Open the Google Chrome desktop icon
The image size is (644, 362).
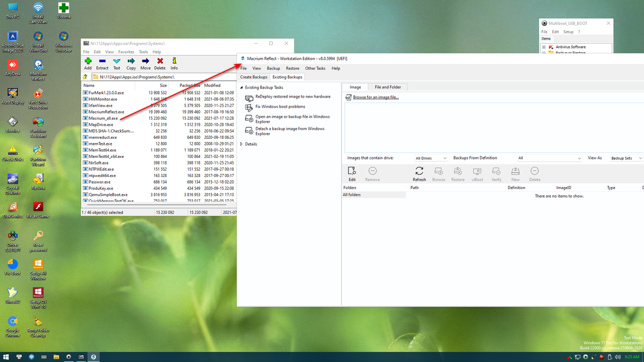[x=13, y=327]
